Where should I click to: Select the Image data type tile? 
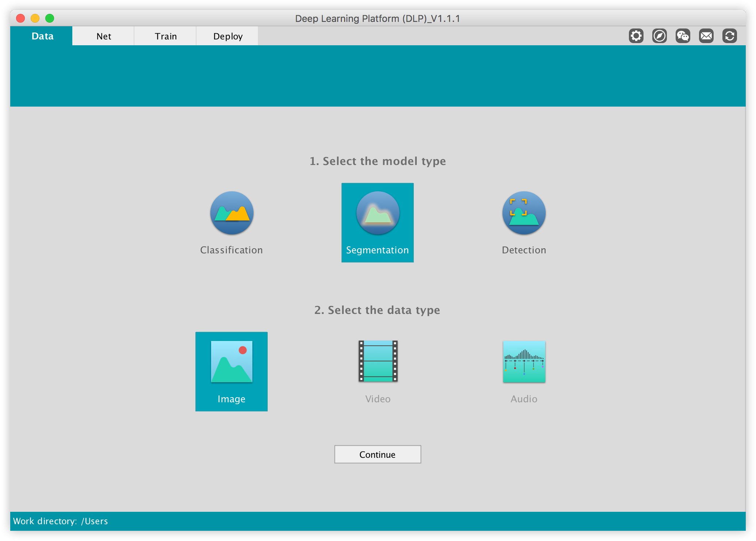pyautogui.click(x=231, y=371)
